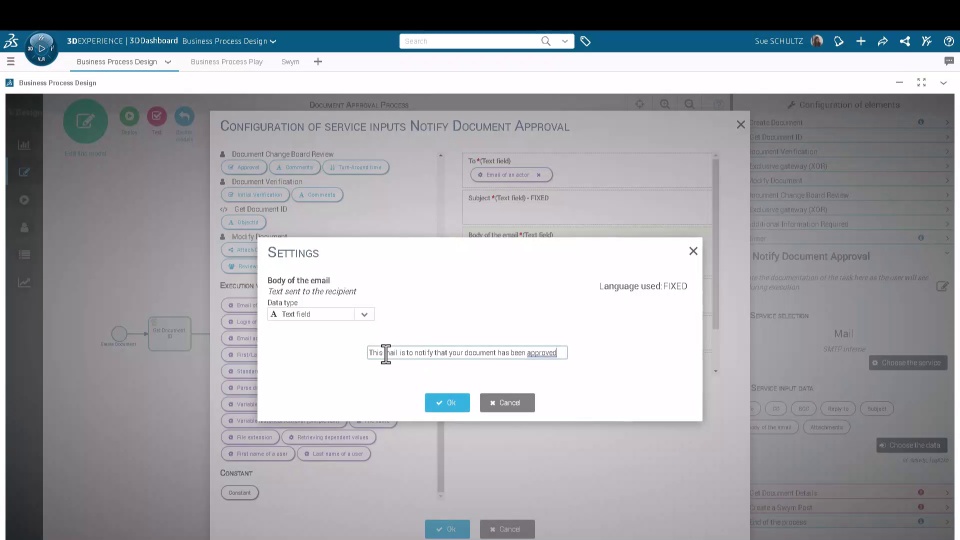Open the line graph icon in the left sidebar
The width and height of the screenshot is (960, 540).
(24, 282)
